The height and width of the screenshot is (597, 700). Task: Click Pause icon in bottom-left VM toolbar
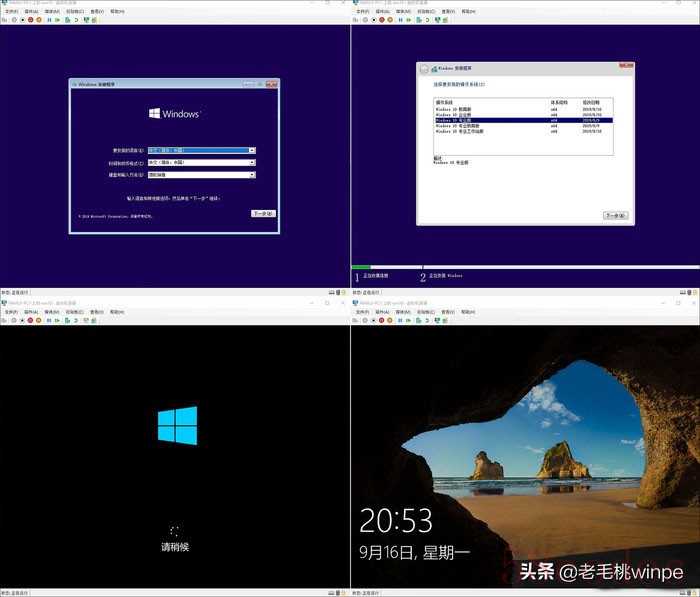47,319
